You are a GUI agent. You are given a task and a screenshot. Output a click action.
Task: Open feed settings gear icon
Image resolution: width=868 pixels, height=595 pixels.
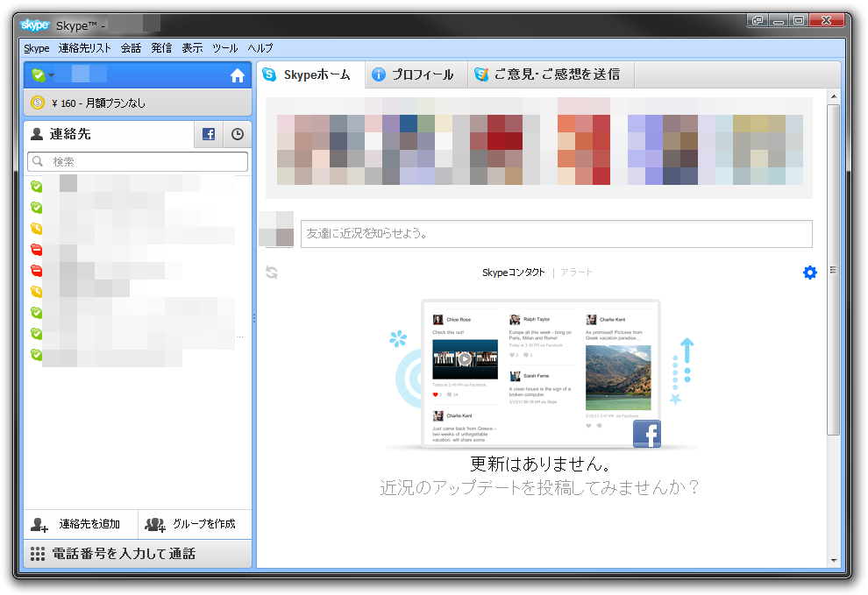click(x=810, y=273)
